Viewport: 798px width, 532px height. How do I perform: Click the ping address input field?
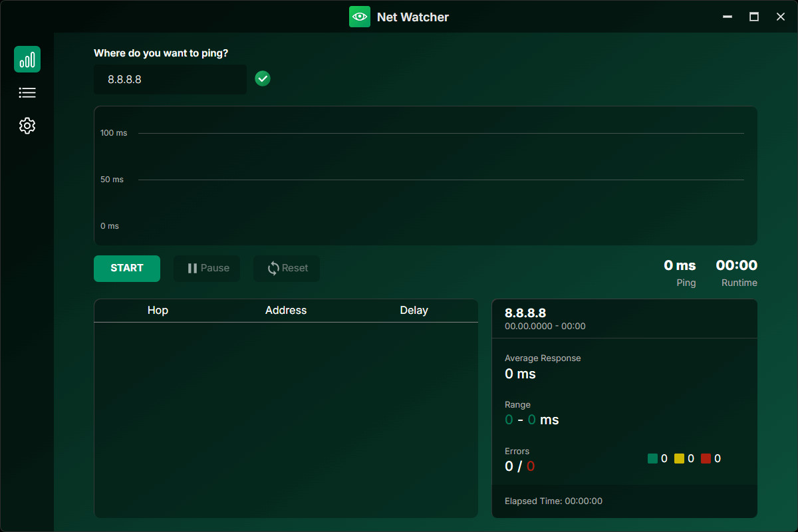coord(170,79)
